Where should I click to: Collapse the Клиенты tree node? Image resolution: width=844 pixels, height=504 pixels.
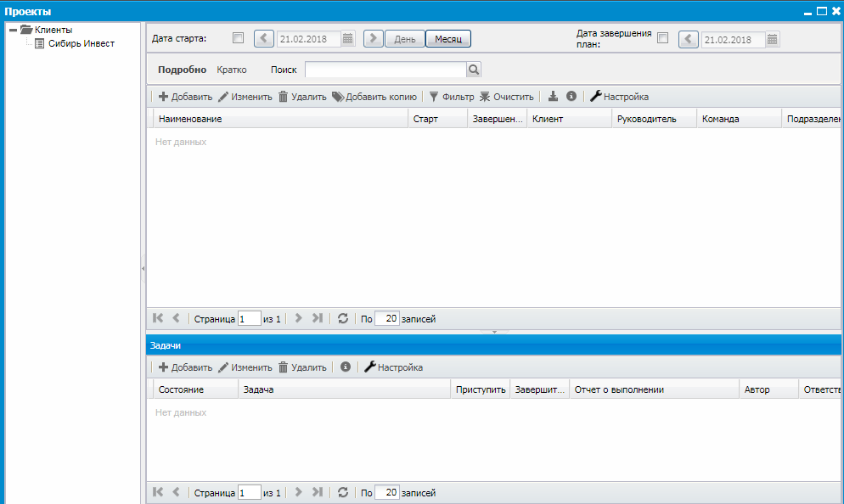13,31
